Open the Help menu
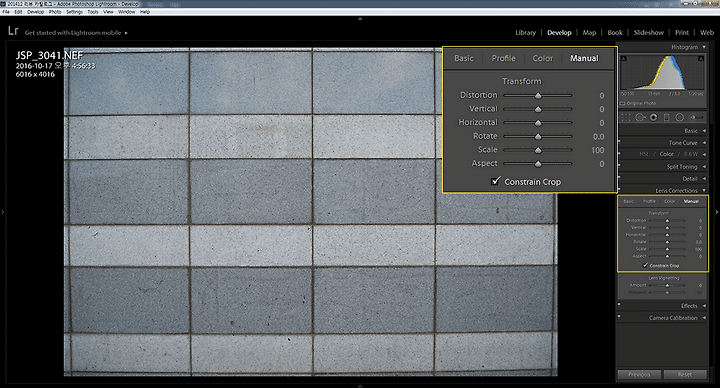 145,12
